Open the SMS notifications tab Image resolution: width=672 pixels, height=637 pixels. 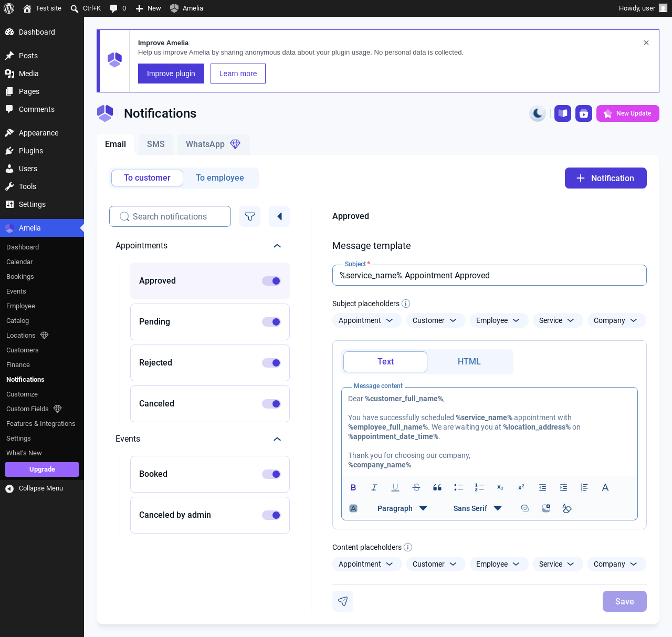click(156, 144)
